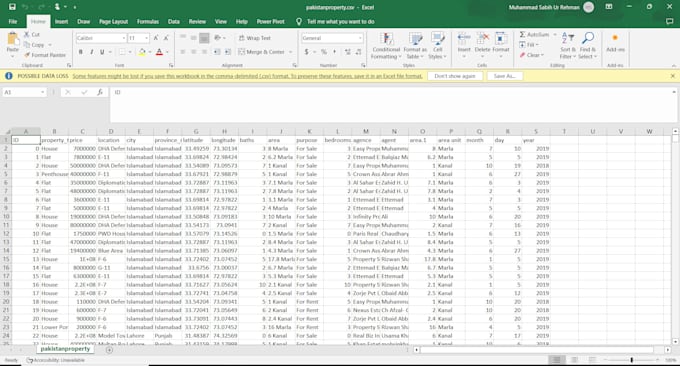Open Conditional Formatting menu
This screenshot has width=680, height=366.
point(386,46)
